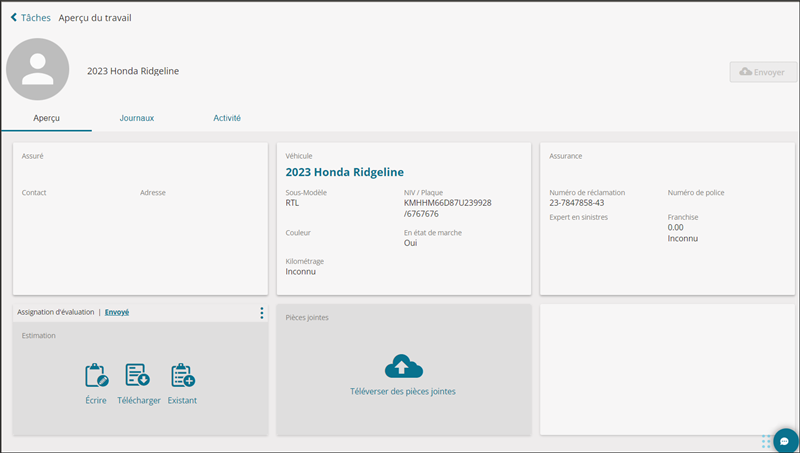
Task: Go back to Tâches
Action: pyautogui.click(x=31, y=18)
